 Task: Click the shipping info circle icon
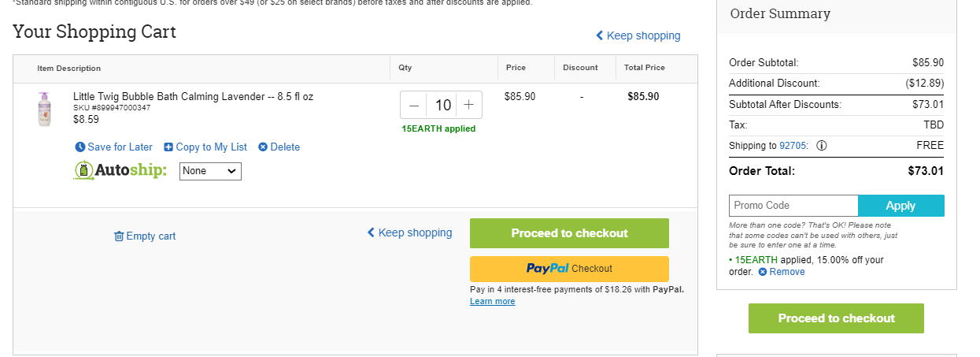pos(822,145)
